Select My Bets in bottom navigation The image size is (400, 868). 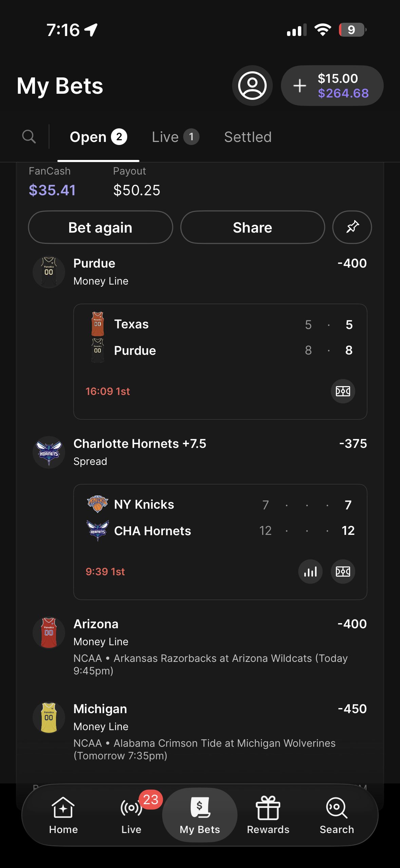coord(200,815)
